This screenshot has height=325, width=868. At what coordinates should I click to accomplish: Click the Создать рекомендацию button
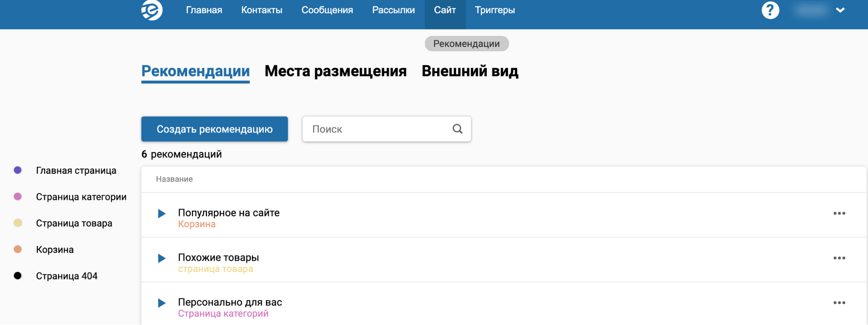[x=215, y=129]
